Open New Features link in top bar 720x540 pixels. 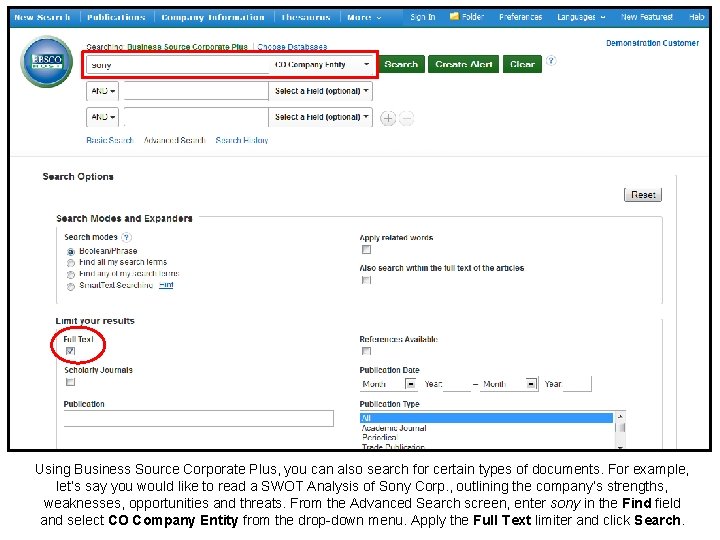[x=647, y=17]
